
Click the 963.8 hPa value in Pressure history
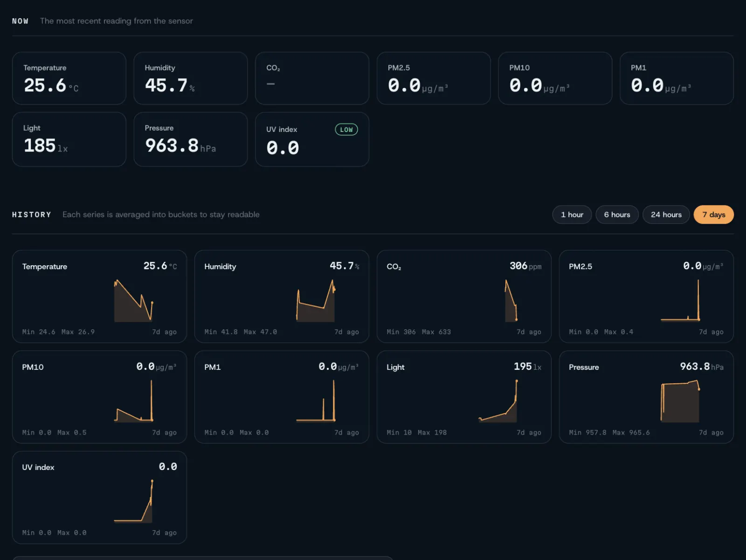[x=702, y=366]
